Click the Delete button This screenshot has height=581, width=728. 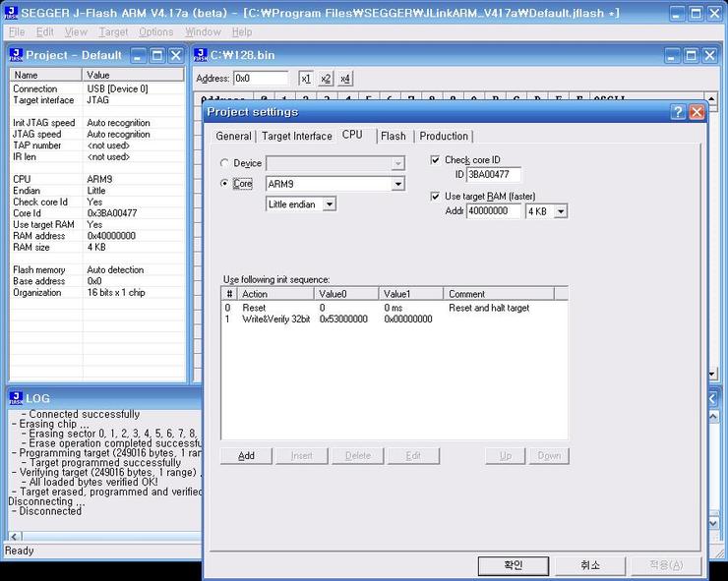pos(358,456)
